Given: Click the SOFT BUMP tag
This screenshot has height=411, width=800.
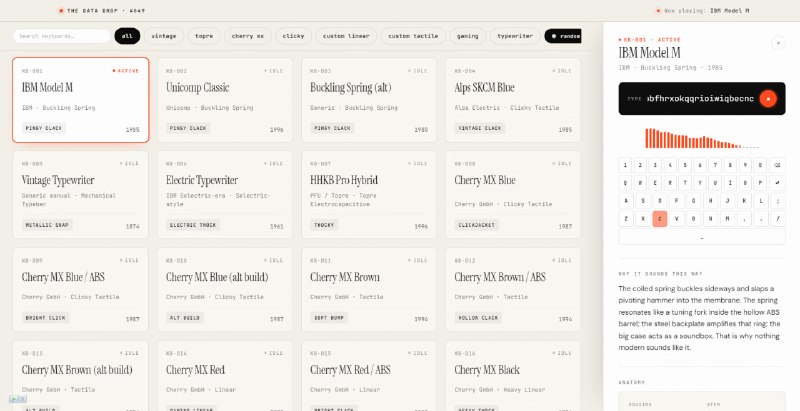Looking at the screenshot, I should (x=329, y=318).
